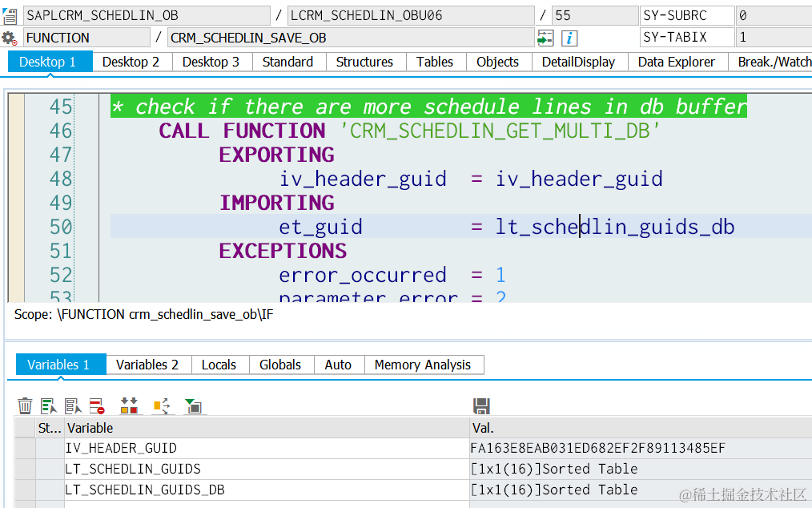
Task: Select the Variables 2 tab
Action: pyautogui.click(x=147, y=365)
